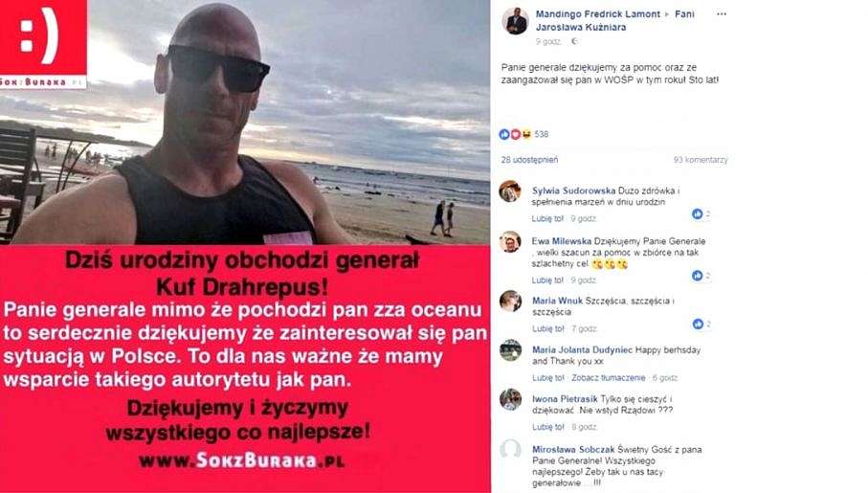Image resolution: width=868 pixels, height=493 pixels.
Task: Open Ewa Milewska's avatar
Action: pyautogui.click(x=510, y=242)
